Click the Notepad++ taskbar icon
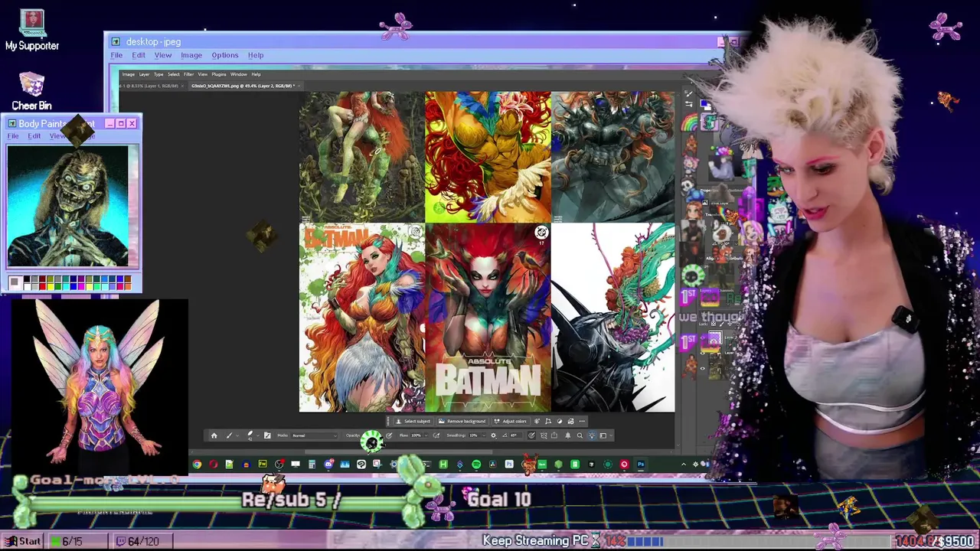 click(229, 464)
